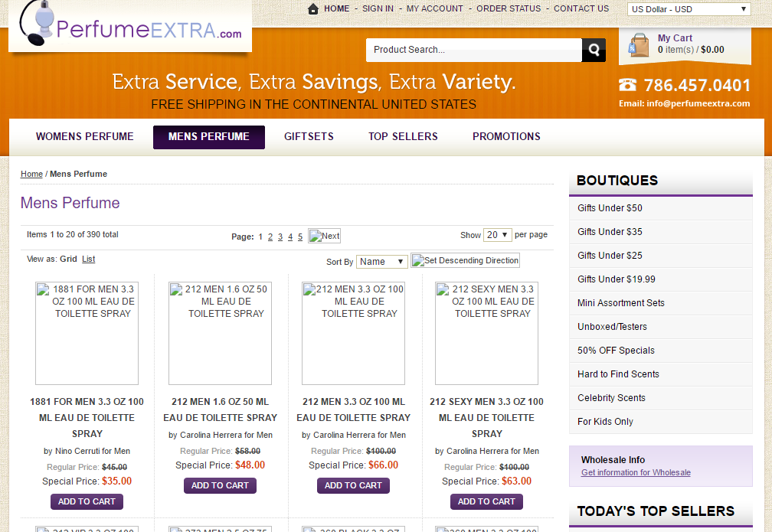Add 212 Men 1.6 oz to cart
Screen dimensions: 772x532
coord(220,485)
